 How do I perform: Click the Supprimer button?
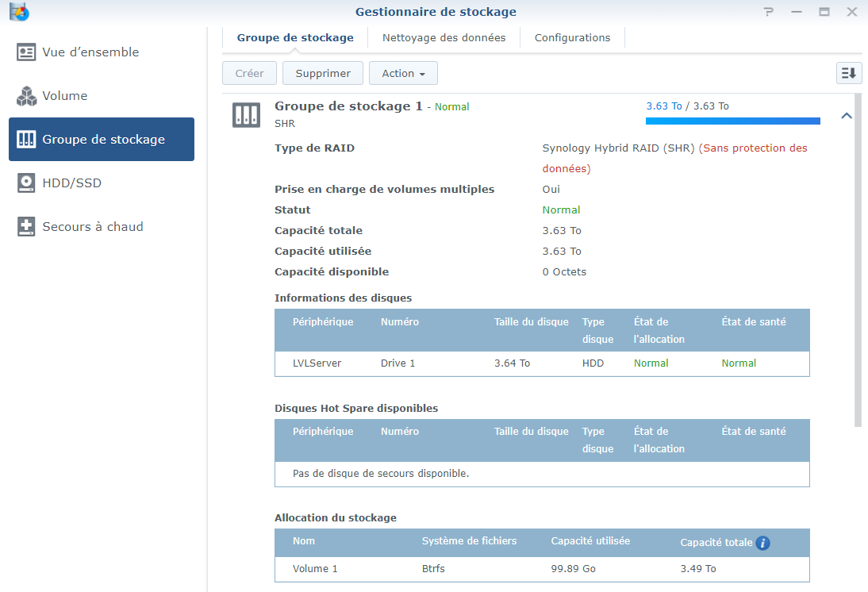tap(323, 73)
